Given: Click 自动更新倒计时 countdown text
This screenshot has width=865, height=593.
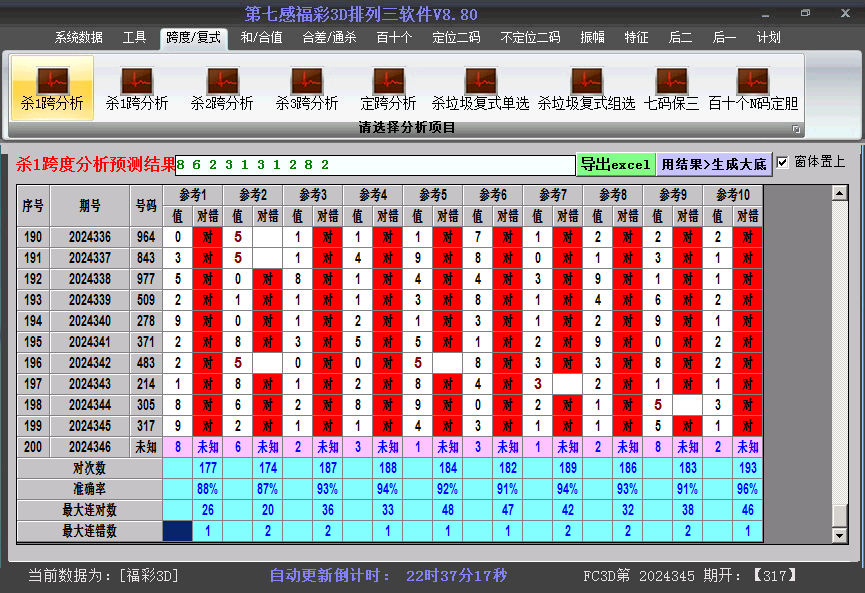Looking at the screenshot, I should (x=388, y=576).
